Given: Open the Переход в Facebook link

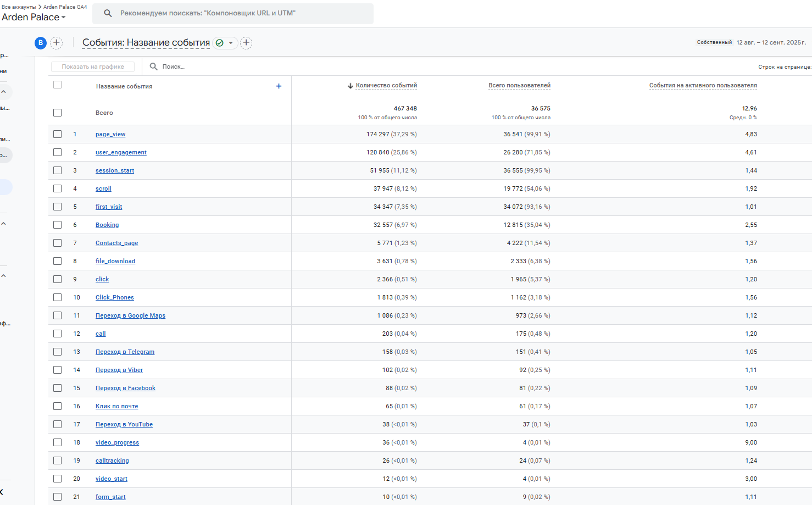Looking at the screenshot, I should [x=125, y=388].
